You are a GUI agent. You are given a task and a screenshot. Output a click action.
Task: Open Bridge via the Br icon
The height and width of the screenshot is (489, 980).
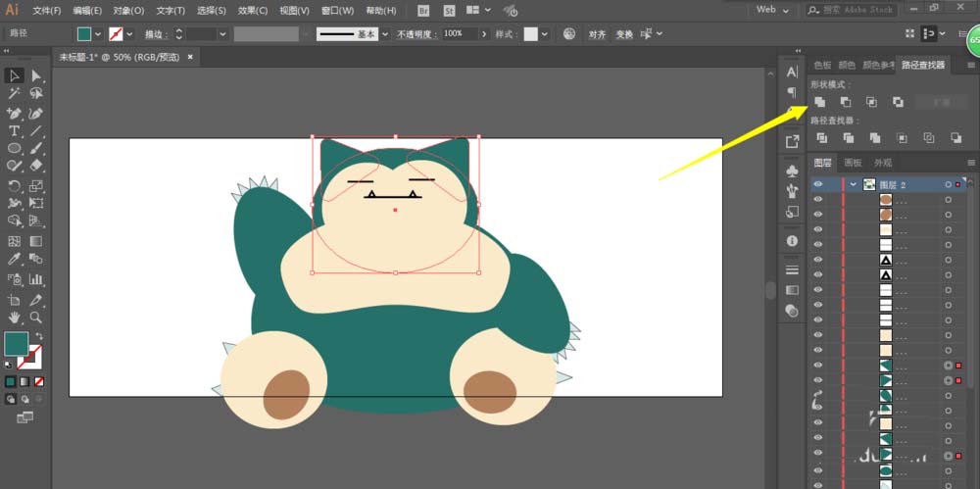[x=423, y=11]
